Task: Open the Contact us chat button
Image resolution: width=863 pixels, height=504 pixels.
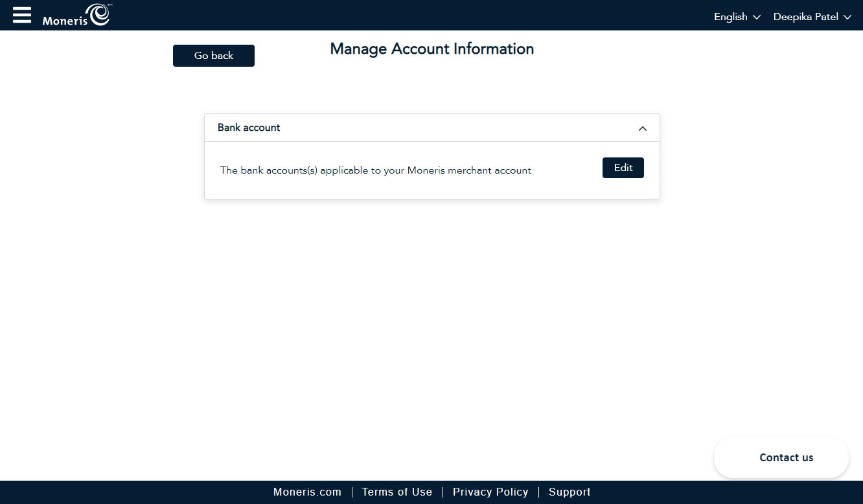Action: [781, 457]
